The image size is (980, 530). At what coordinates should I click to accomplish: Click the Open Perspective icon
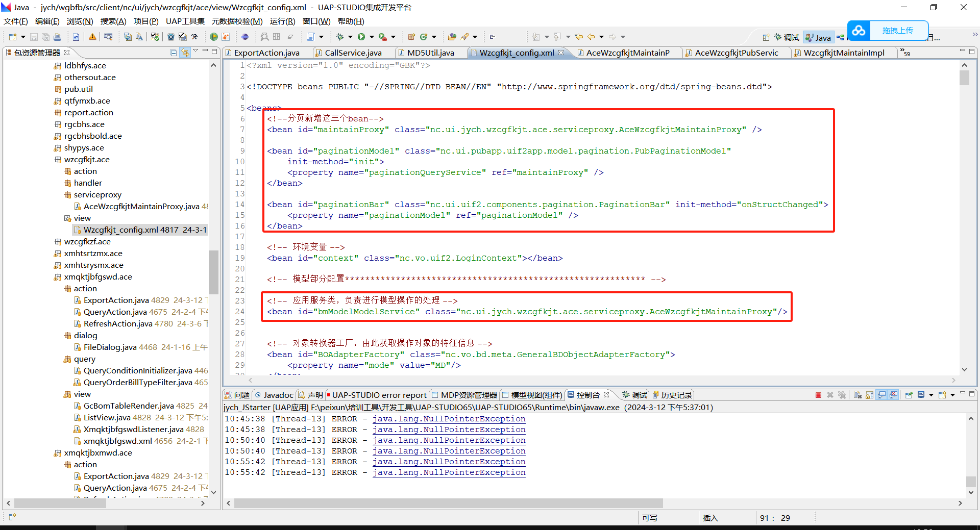766,37
